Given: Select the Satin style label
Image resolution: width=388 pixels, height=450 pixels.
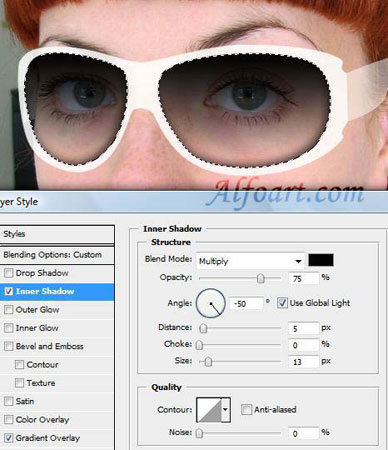Looking at the screenshot, I should coord(25,401).
